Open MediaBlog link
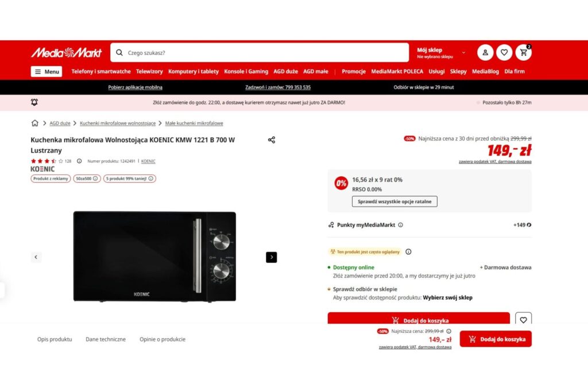Viewport: 588px width, 392px height. click(x=485, y=71)
